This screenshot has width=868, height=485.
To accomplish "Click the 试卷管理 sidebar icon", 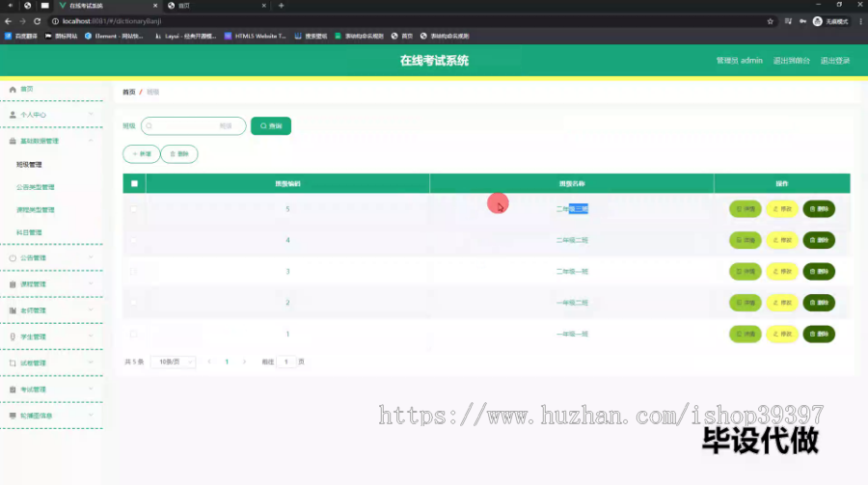I will [13, 364].
